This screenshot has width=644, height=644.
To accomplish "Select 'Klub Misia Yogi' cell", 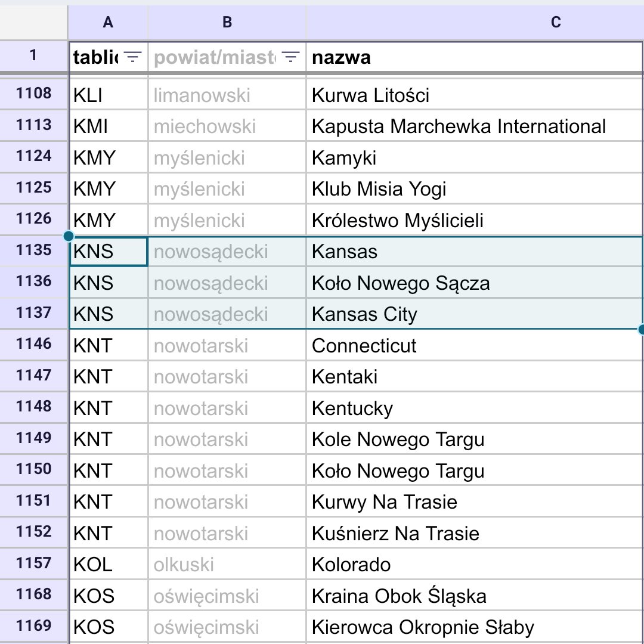I will tap(475, 189).
